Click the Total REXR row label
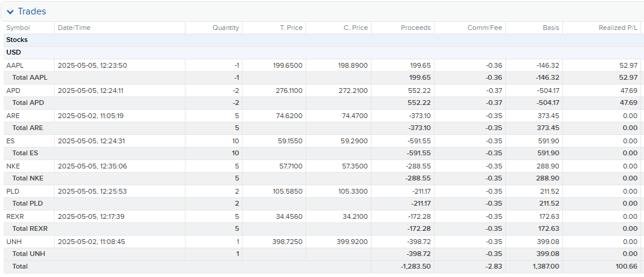 coord(30,228)
